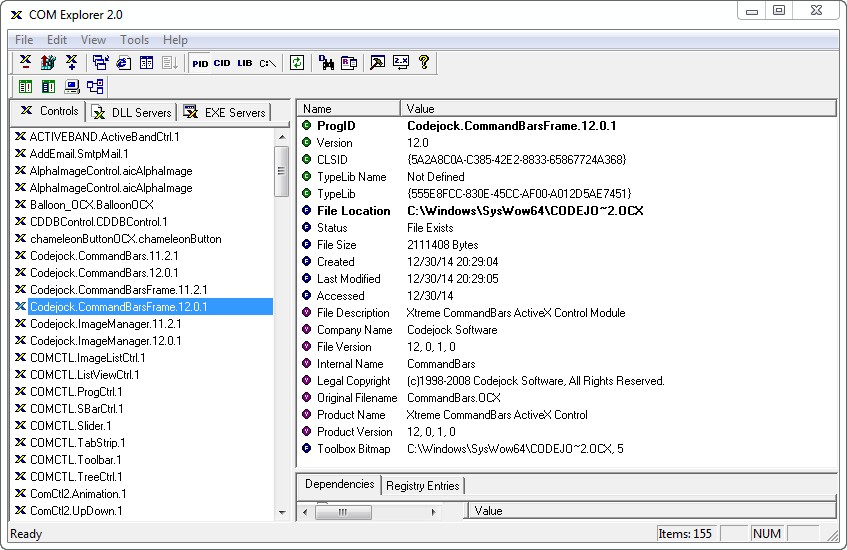Click the ProgID property row
This screenshot has width=847, height=550.
coord(459,126)
